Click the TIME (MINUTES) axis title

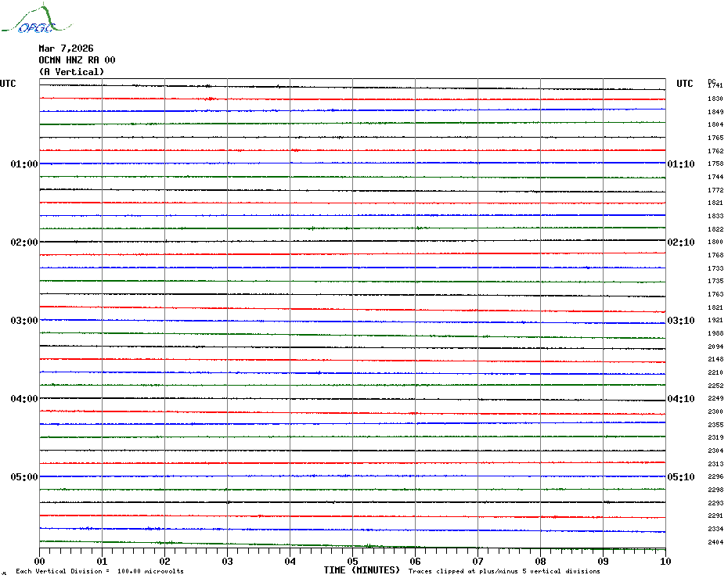coord(362,570)
